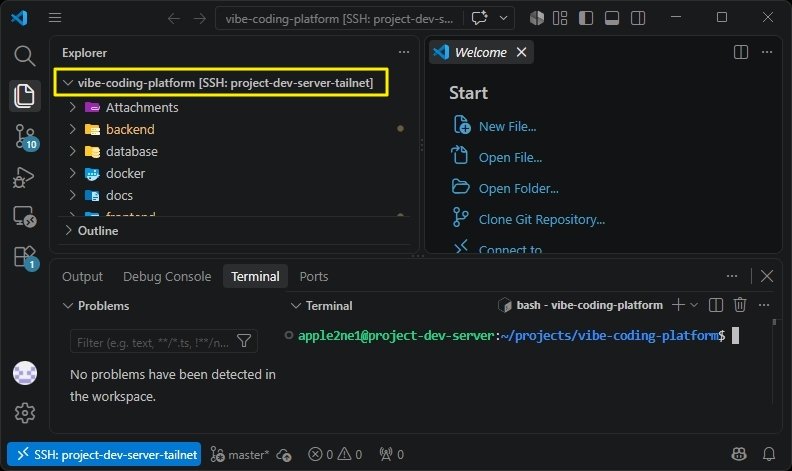Select the Terminal panel tab
This screenshot has width=792, height=471.
coord(255,276)
